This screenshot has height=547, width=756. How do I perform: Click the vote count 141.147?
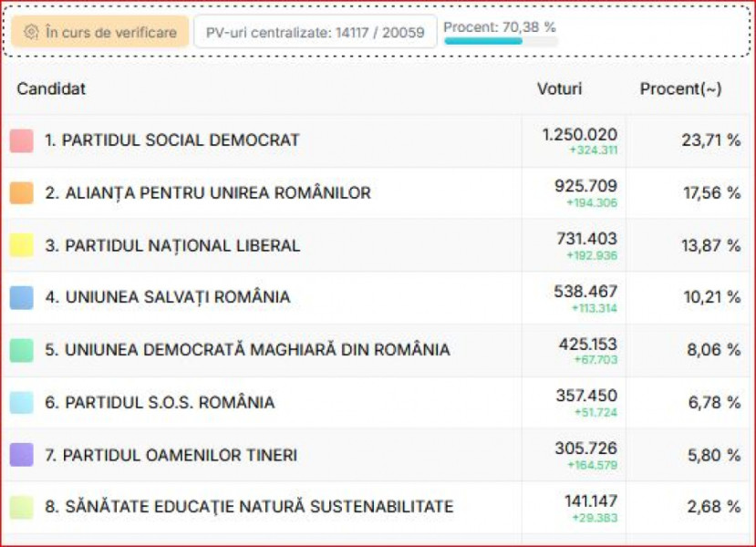pyautogui.click(x=591, y=501)
